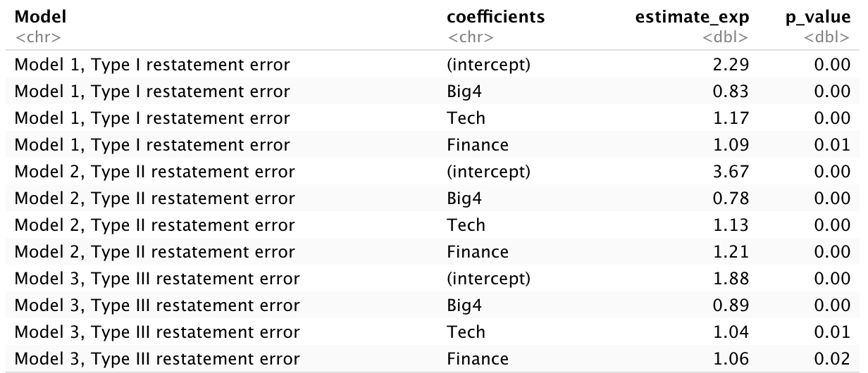Click the Model column header

(x=35, y=17)
